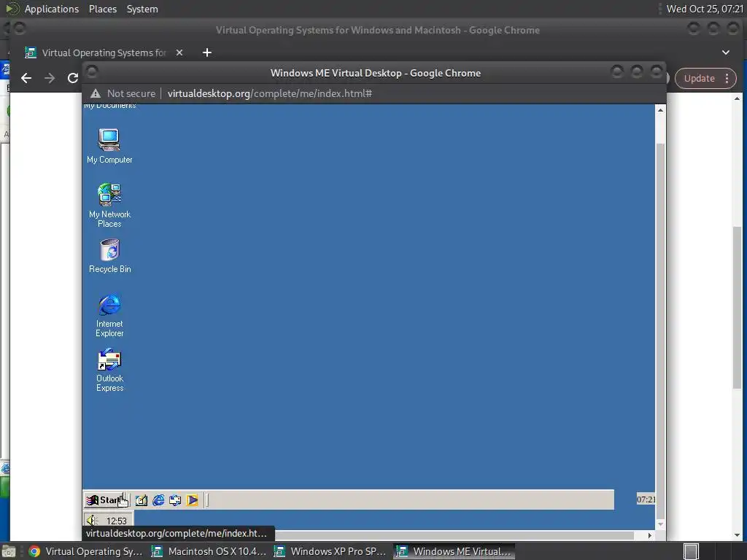Click the Not secure warning icon
This screenshot has width=747, height=560.
tap(96, 93)
